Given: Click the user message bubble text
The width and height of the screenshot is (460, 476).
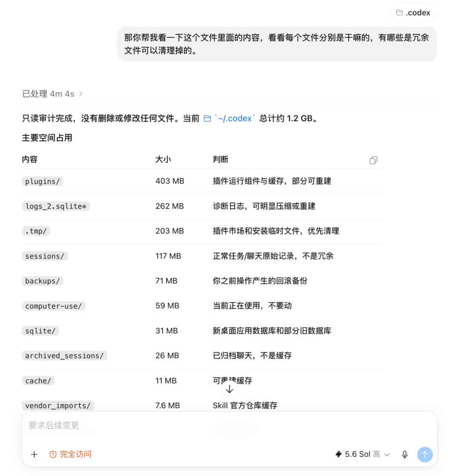Looking at the screenshot, I should click(x=276, y=44).
